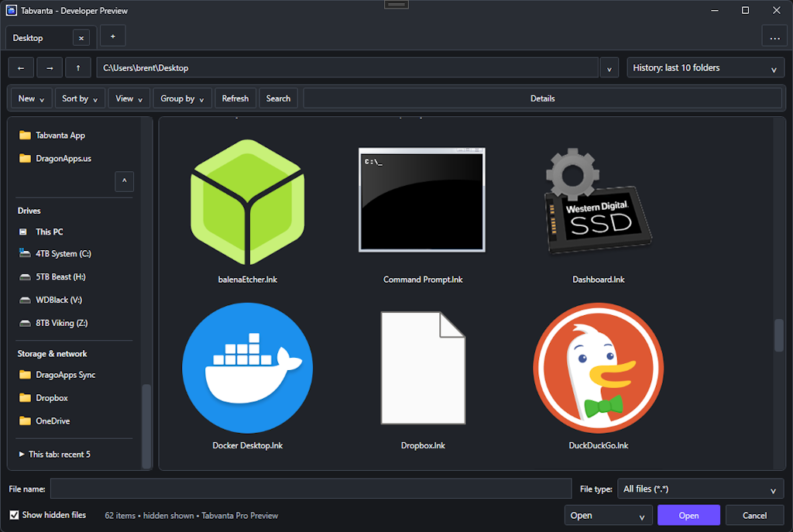Open the File type All files dropdown
793x532 pixels.
[x=700, y=489]
